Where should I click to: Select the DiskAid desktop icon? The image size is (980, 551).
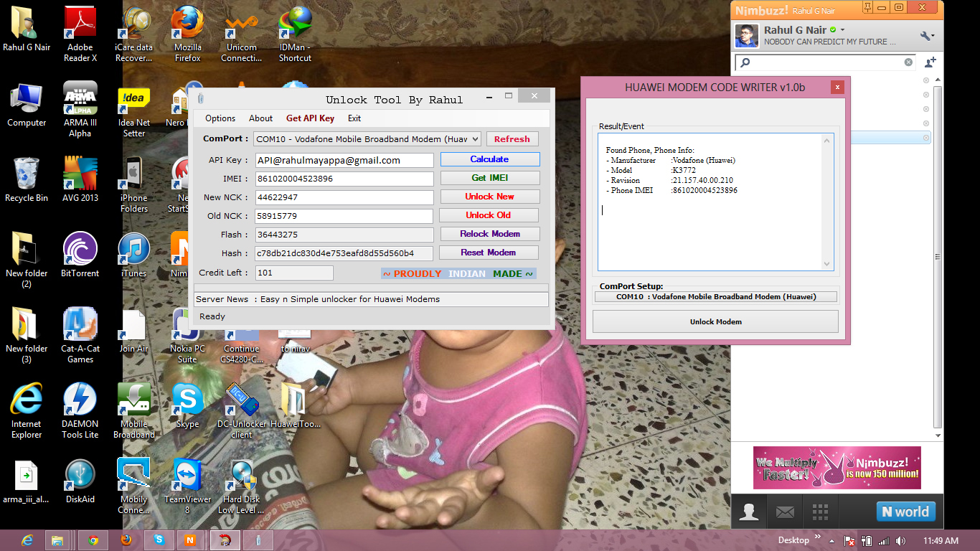pos(80,481)
